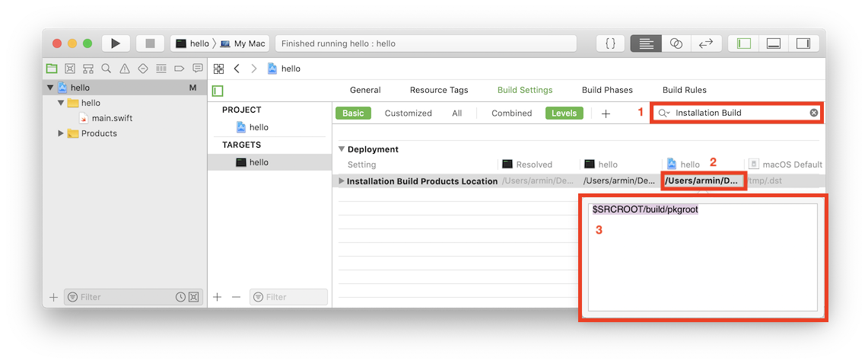The image size is (868, 364).
Task: Filter build settings to Basic
Action: pyautogui.click(x=353, y=113)
